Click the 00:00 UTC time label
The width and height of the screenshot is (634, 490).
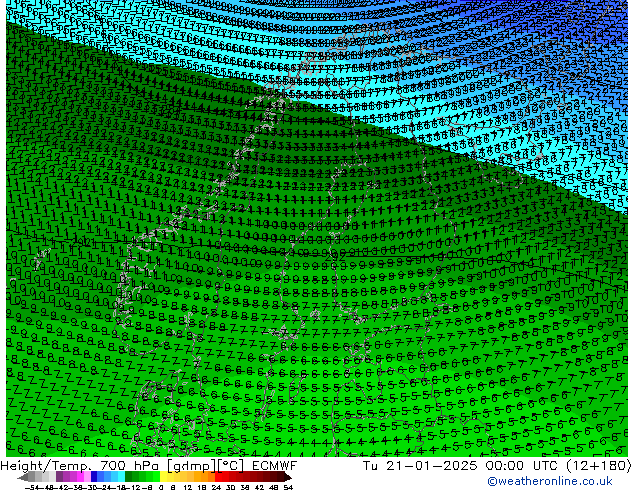(523, 466)
